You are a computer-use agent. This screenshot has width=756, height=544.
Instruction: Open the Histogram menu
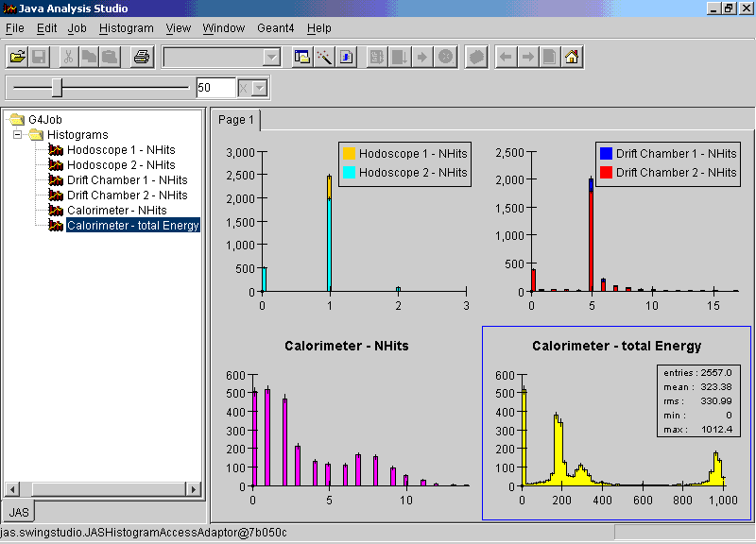(126, 28)
